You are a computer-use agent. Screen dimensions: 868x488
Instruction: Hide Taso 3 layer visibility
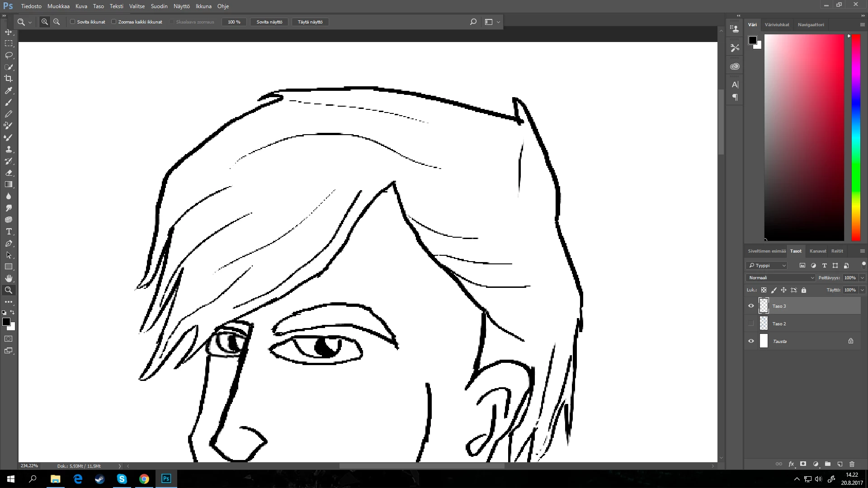coord(751,306)
